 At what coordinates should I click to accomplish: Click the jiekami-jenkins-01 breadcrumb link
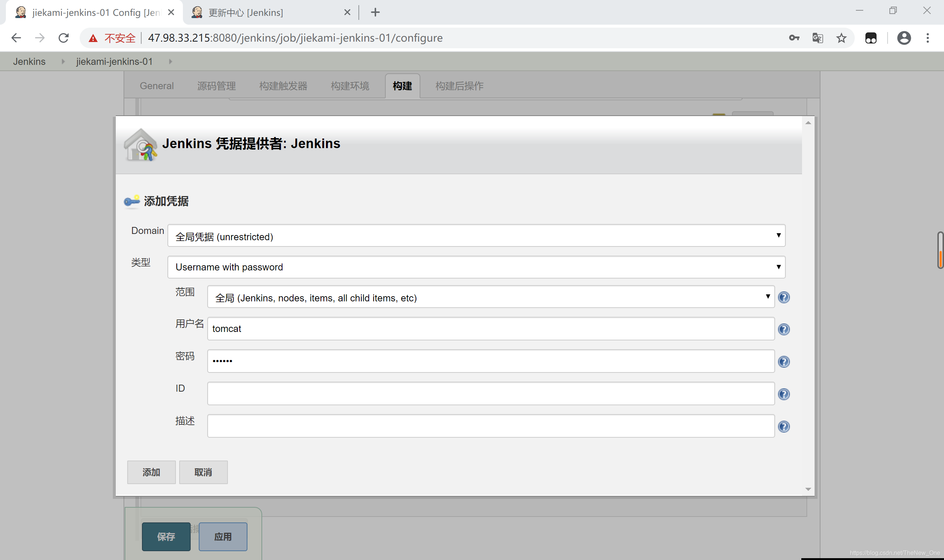[x=114, y=62]
